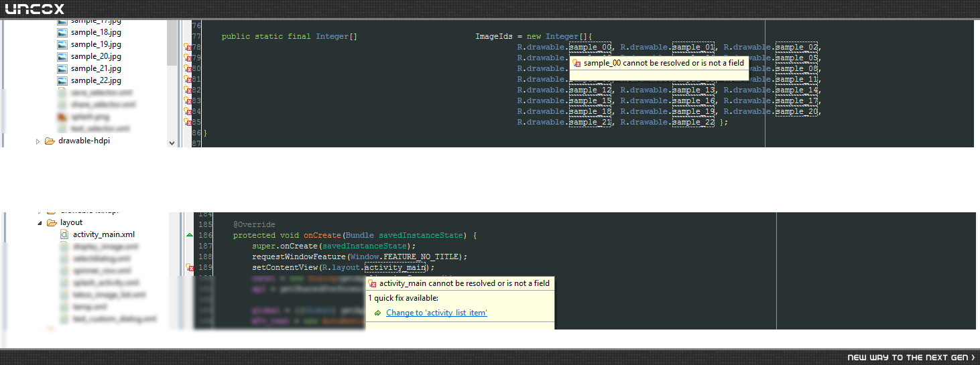Click the @Override annotation
980x365 pixels.
pos(254,224)
